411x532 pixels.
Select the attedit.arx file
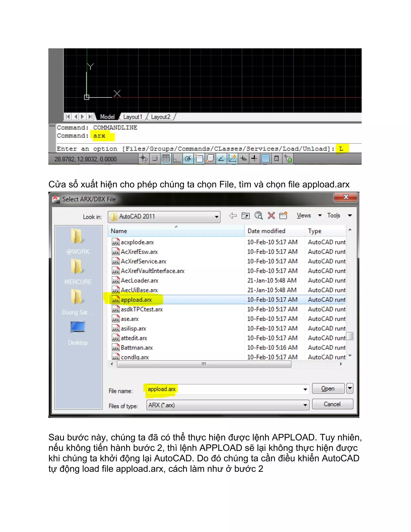[x=227, y=338]
